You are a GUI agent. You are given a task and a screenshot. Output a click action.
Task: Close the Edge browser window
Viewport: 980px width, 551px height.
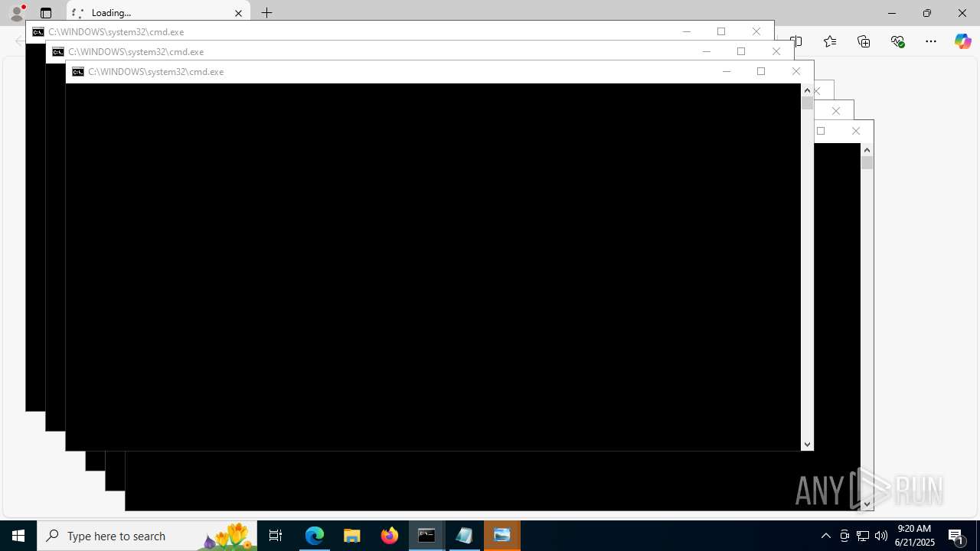pos(962,13)
